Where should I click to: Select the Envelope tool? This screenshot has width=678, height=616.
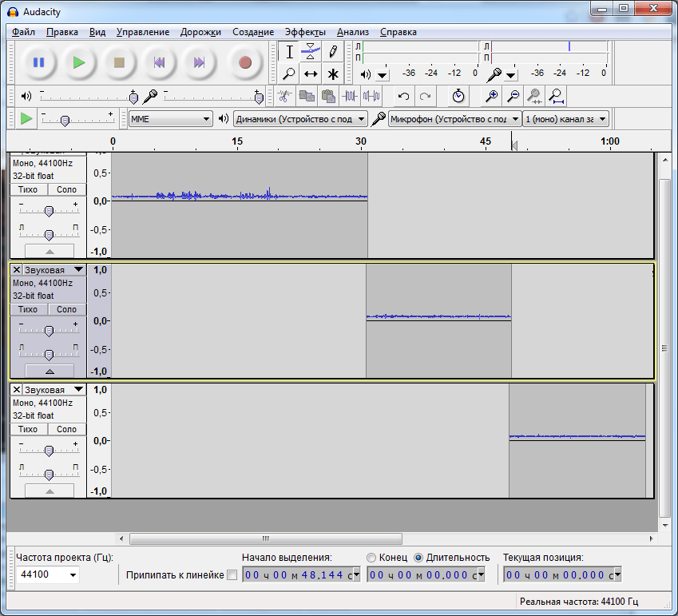tap(311, 52)
